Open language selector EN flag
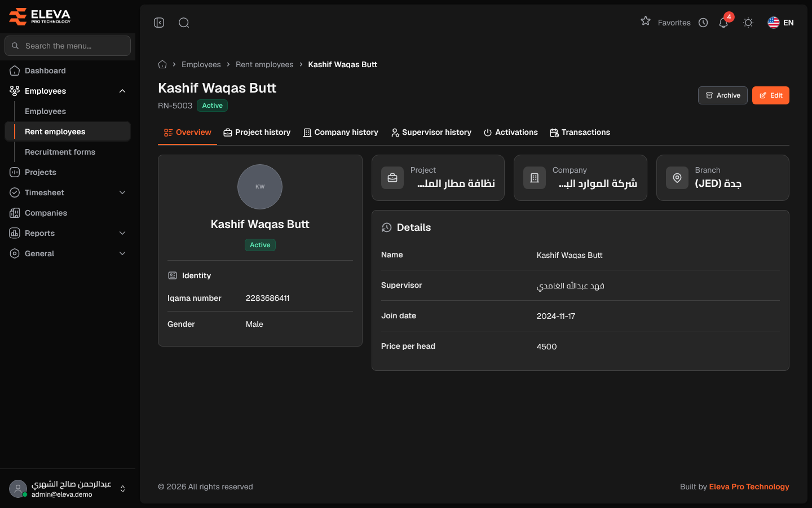 [780, 23]
